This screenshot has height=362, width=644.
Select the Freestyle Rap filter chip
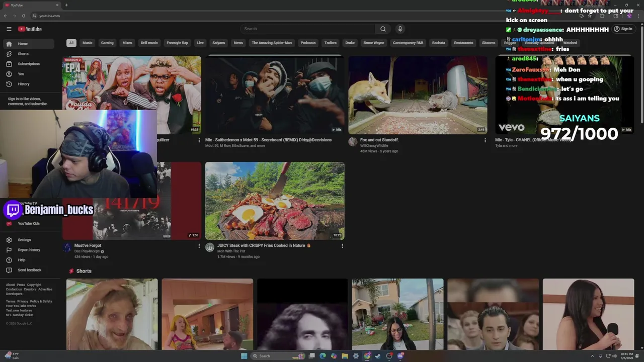[177, 43]
